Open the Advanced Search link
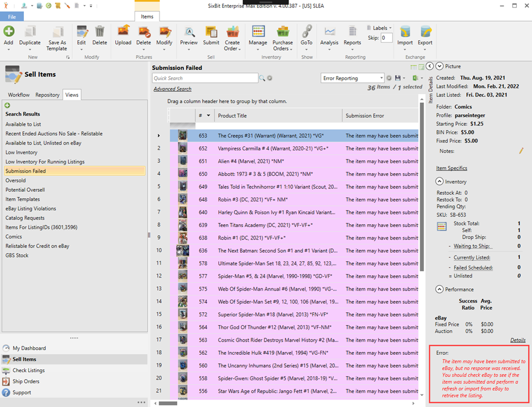532x407 pixels. click(x=173, y=89)
